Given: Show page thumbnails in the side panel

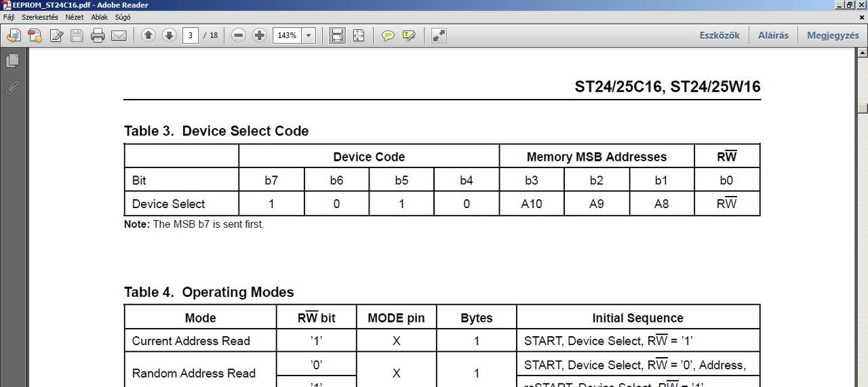Looking at the screenshot, I should coord(12,61).
